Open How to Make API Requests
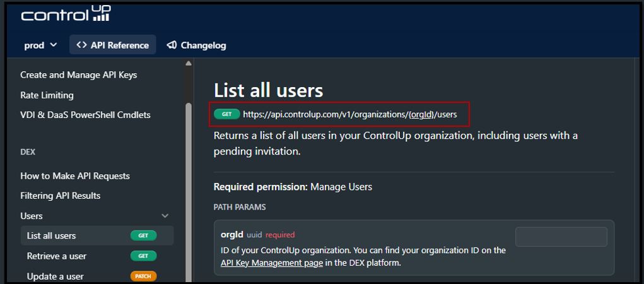 [x=75, y=176]
